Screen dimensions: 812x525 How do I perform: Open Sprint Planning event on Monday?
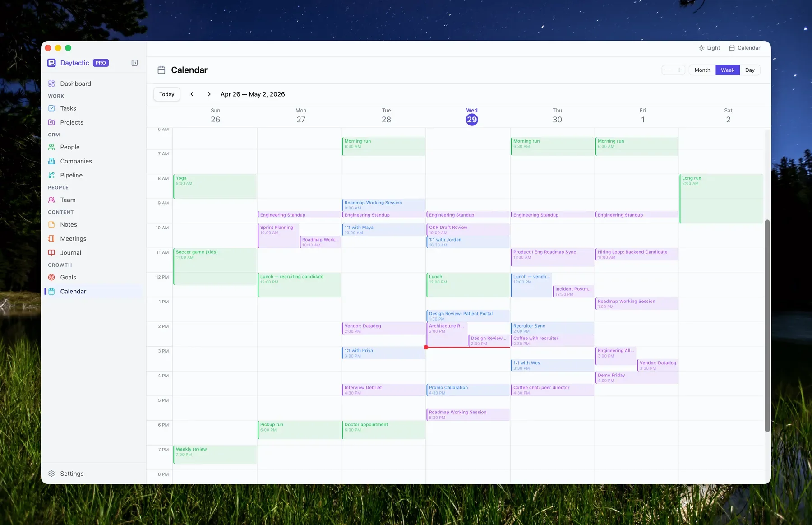tap(278, 236)
